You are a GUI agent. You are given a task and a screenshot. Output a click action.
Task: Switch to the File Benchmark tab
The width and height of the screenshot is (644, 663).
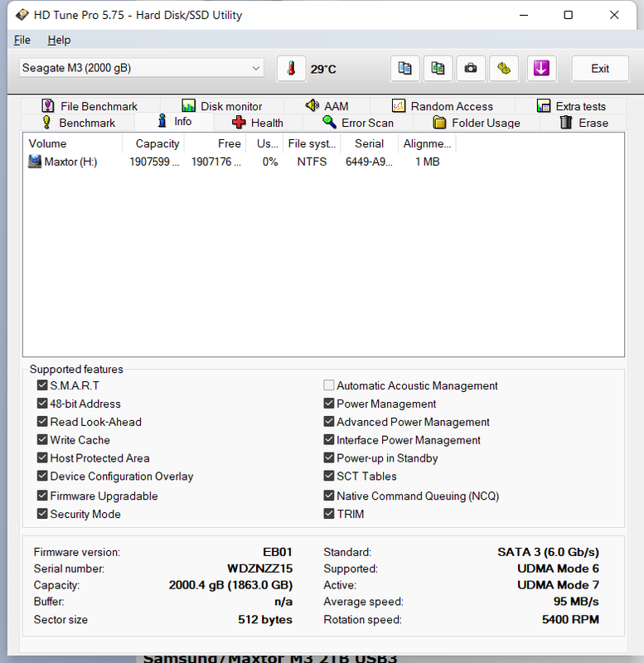click(x=90, y=106)
